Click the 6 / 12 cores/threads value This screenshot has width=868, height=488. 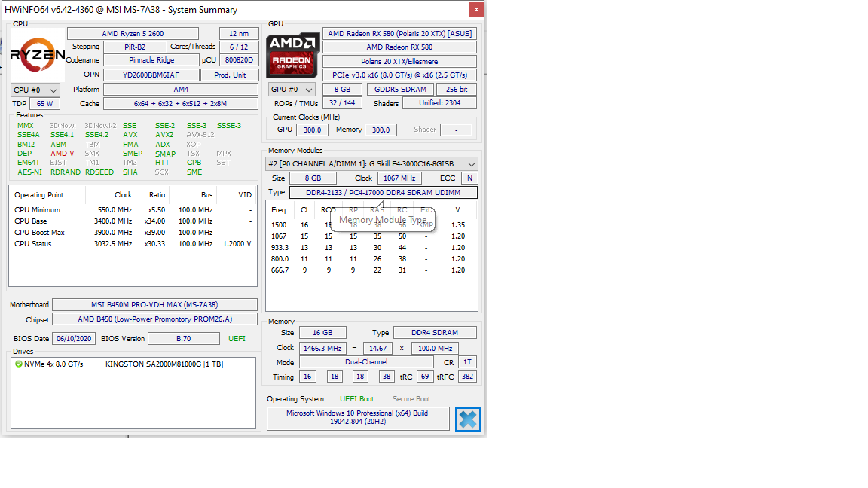point(239,47)
